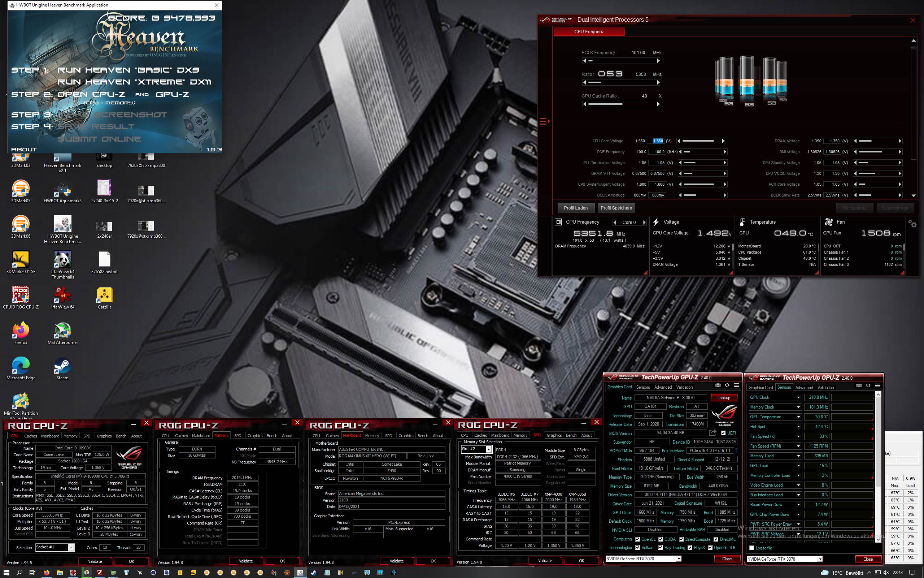Toggle the PhysX checkbox in GPU-Z
The height and width of the screenshot is (578, 924).
point(690,547)
